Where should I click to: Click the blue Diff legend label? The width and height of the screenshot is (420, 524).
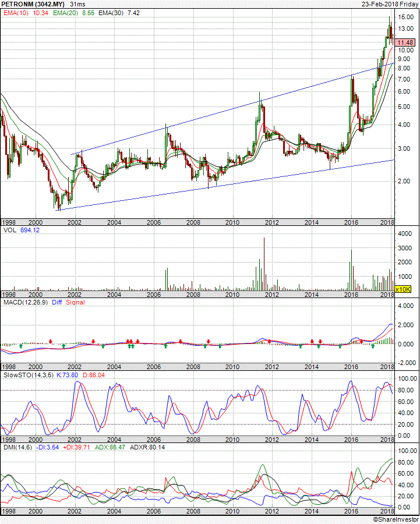coord(57,302)
